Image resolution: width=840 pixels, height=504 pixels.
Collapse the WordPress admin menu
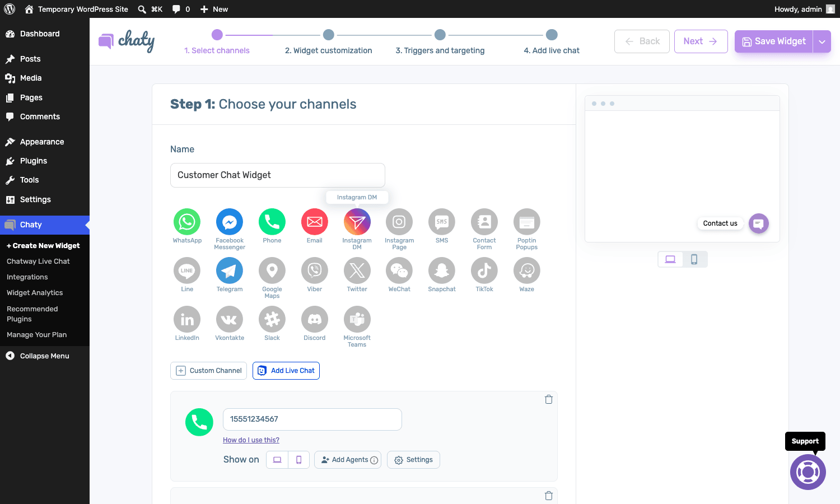point(45,356)
